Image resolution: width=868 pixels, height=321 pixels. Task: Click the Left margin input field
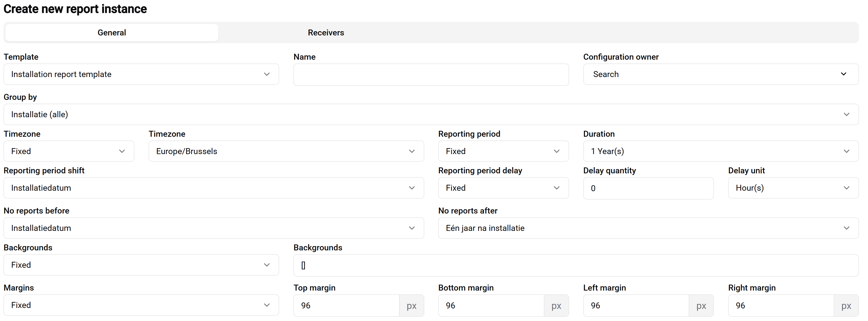(635, 306)
